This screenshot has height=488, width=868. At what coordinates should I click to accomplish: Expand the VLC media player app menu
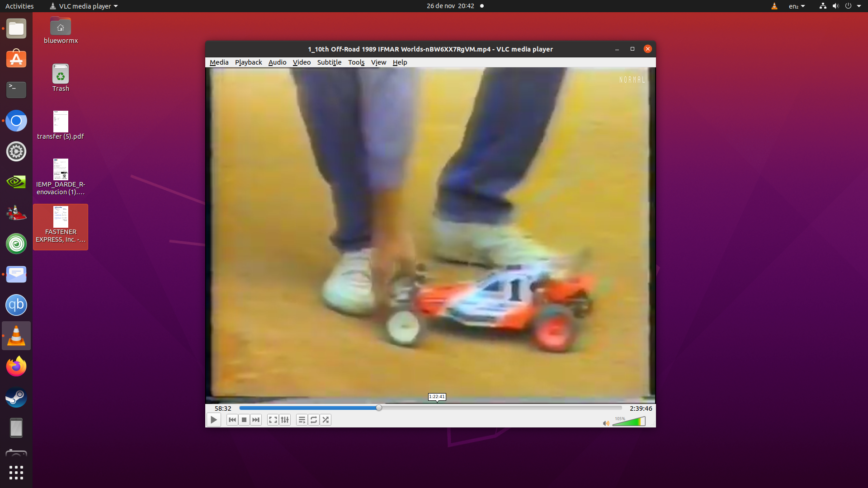pos(84,6)
